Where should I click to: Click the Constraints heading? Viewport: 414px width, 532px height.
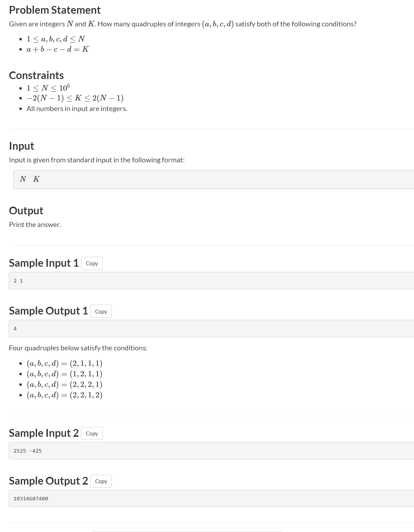37,76
